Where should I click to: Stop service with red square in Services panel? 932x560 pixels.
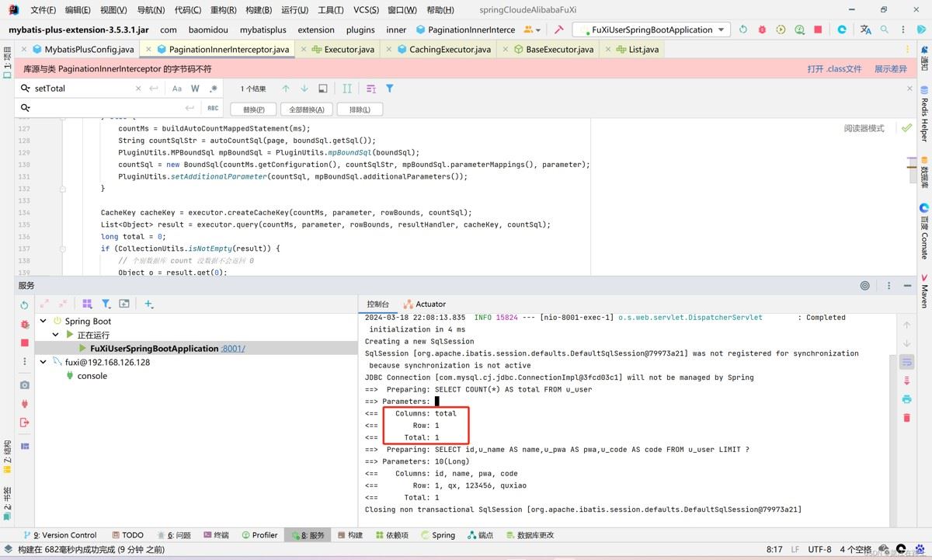click(24, 343)
